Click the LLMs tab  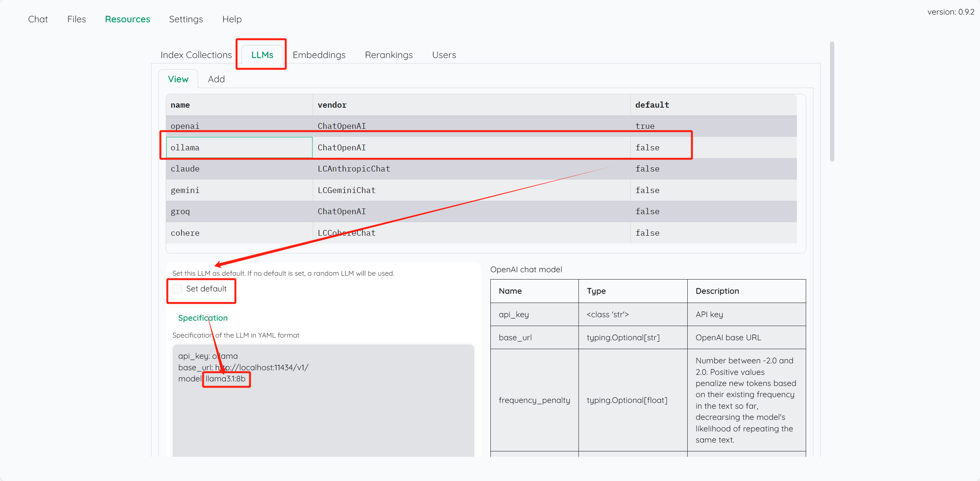(x=262, y=55)
